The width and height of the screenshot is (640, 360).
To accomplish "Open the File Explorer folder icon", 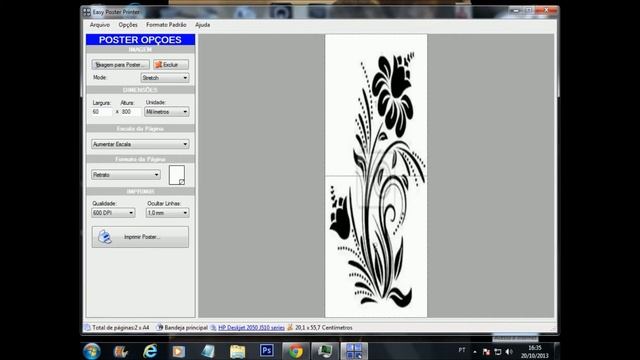I will click(x=237, y=351).
